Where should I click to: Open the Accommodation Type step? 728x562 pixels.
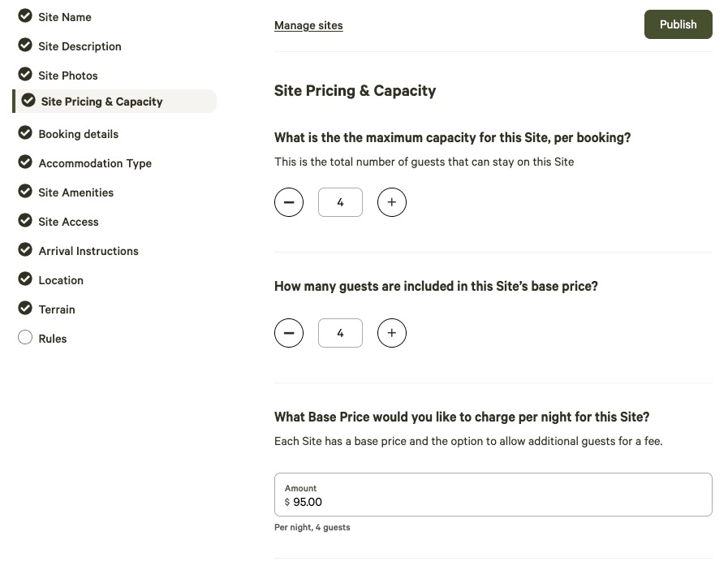click(95, 163)
